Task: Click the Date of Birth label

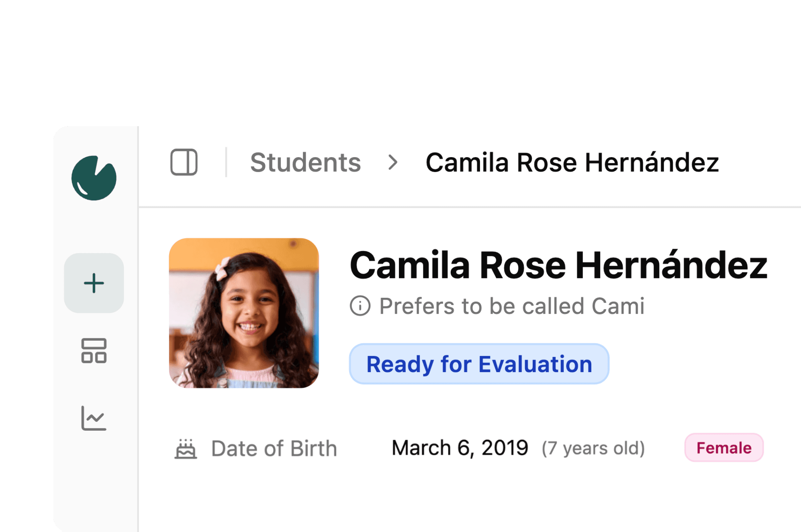Action: [x=274, y=448]
